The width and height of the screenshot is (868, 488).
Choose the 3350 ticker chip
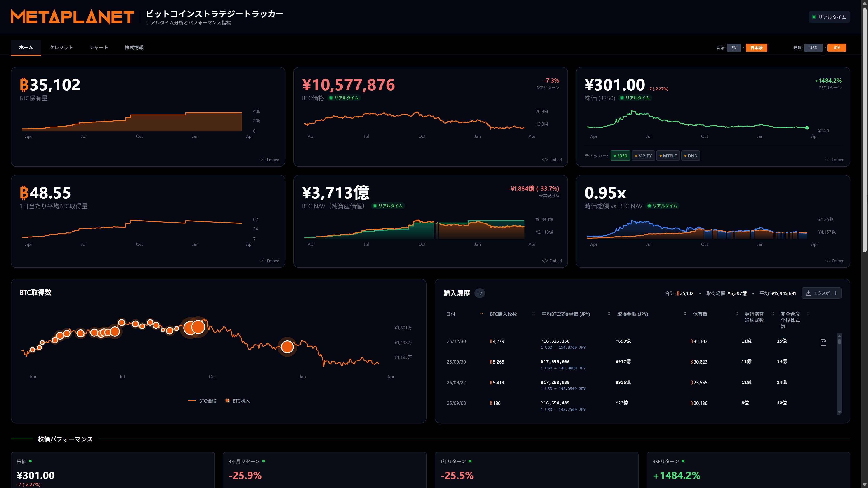click(620, 156)
